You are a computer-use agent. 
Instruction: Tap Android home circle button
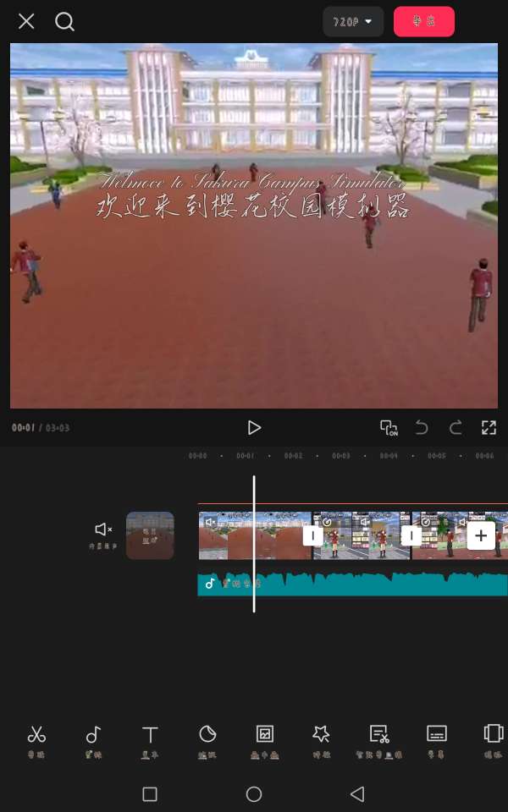pos(253,794)
